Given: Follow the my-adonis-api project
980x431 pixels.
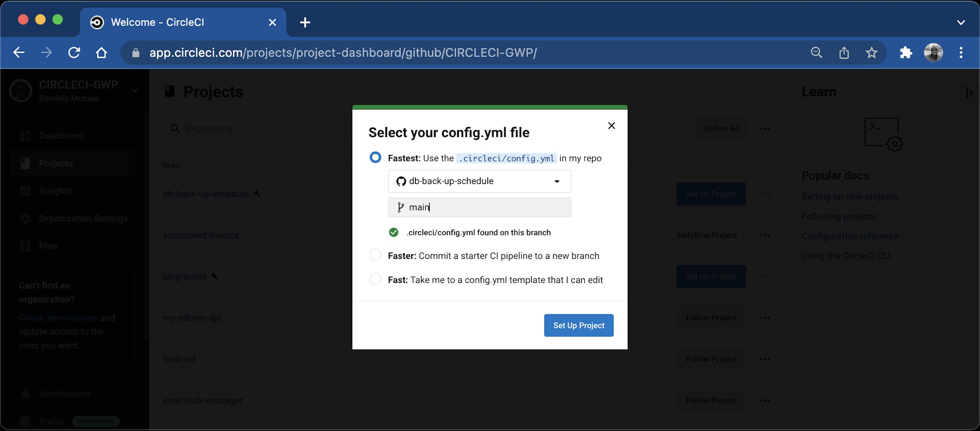Looking at the screenshot, I should (711, 318).
